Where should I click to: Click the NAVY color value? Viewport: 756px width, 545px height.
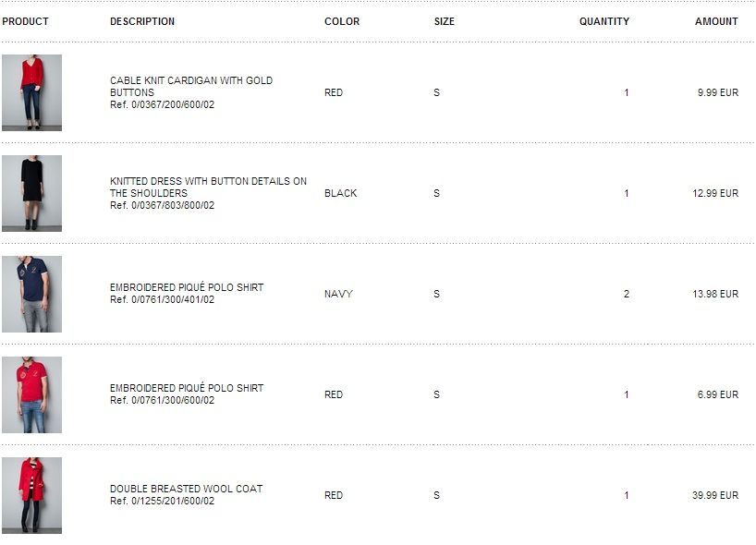pos(338,294)
